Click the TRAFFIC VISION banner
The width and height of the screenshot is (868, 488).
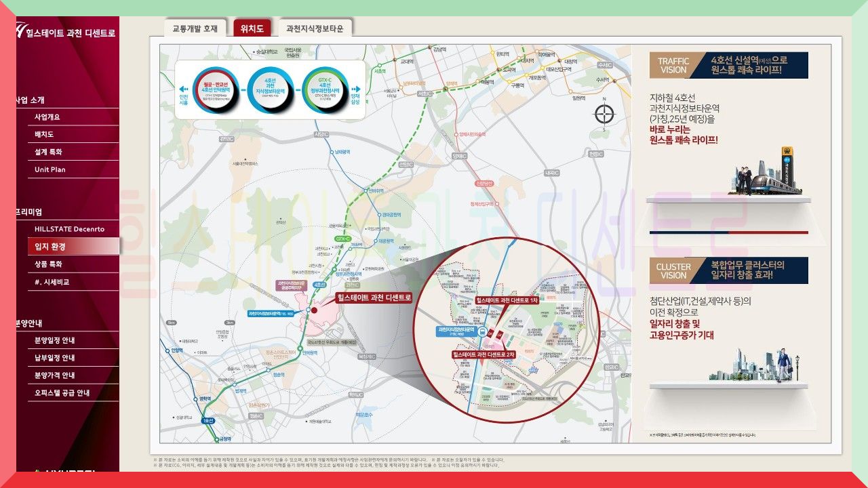[x=729, y=66]
